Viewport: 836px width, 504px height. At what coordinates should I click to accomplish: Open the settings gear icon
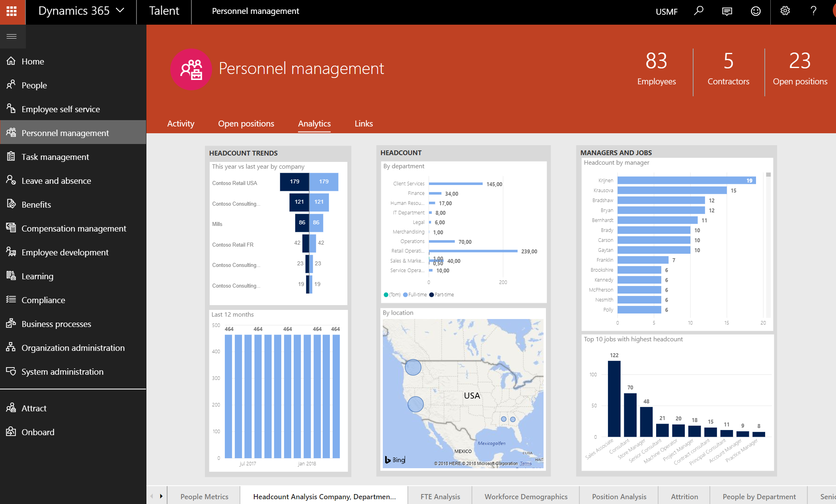[785, 11]
